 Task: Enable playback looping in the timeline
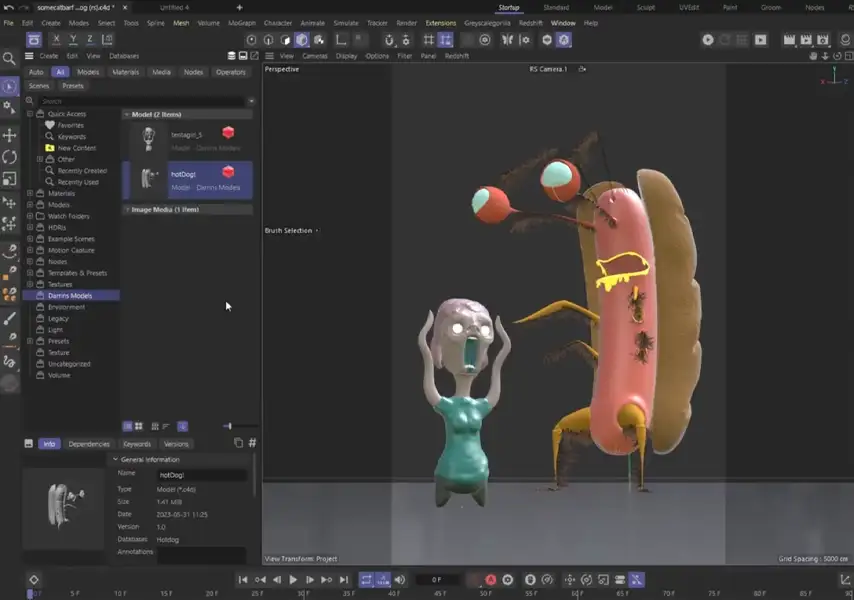(366, 579)
